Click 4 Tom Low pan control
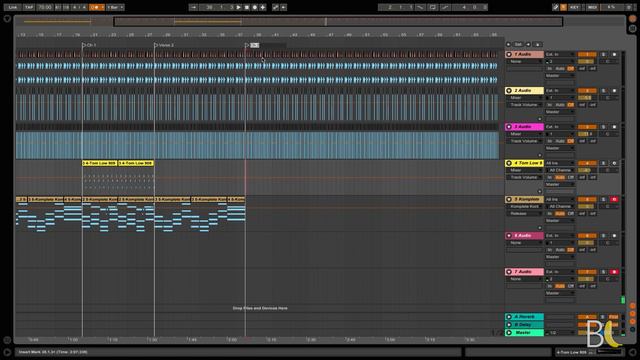This screenshot has height=360, width=640. pyautogui.click(x=608, y=170)
